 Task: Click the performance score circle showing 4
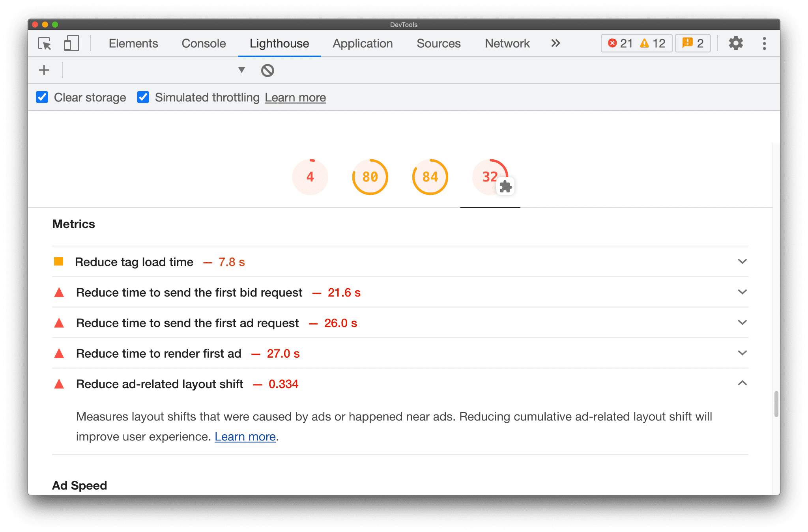(310, 177)
